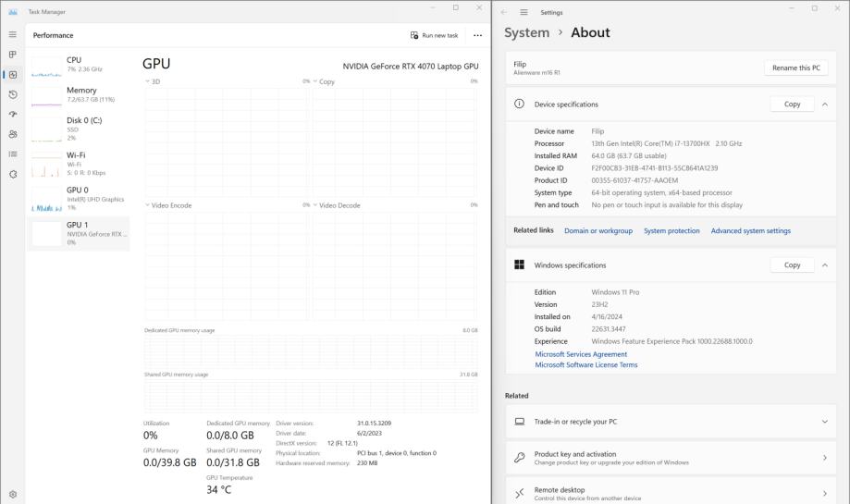Screen dimensions: 850x504
Task: Click Run new task button
Action: click(x=434, y=35)
